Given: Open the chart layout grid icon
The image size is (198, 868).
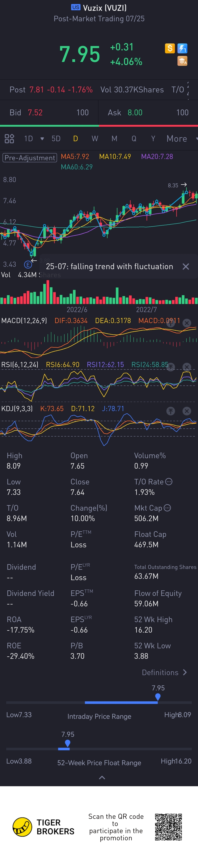Looking at the screenshot, I should (x=9, y=138).
